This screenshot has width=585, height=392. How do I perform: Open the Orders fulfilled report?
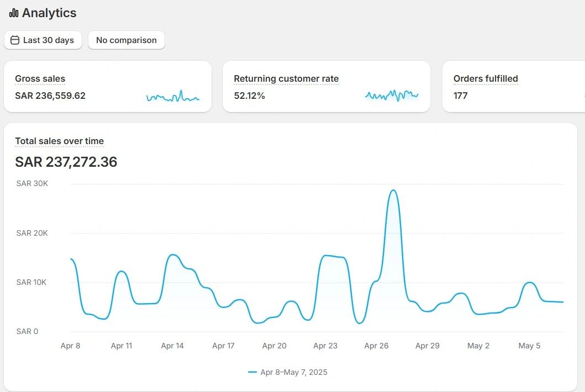pyautogui.click(x=485, y=79)
